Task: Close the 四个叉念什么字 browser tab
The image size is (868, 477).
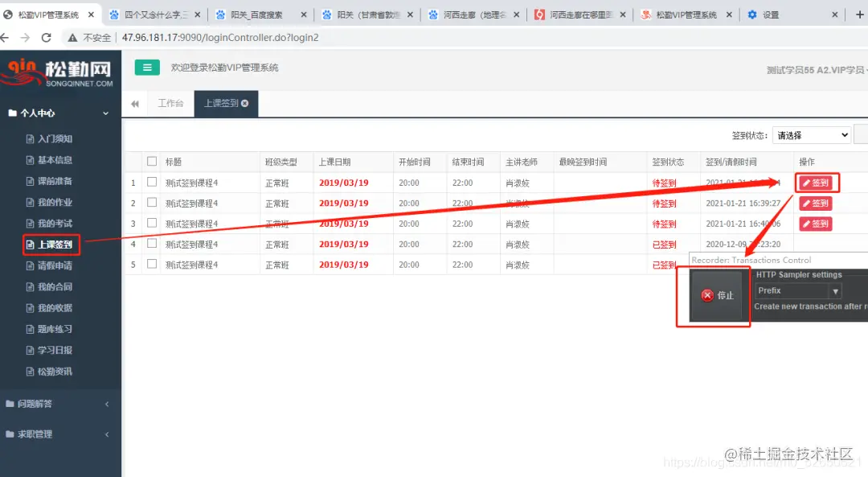Action: click(197, 15)
